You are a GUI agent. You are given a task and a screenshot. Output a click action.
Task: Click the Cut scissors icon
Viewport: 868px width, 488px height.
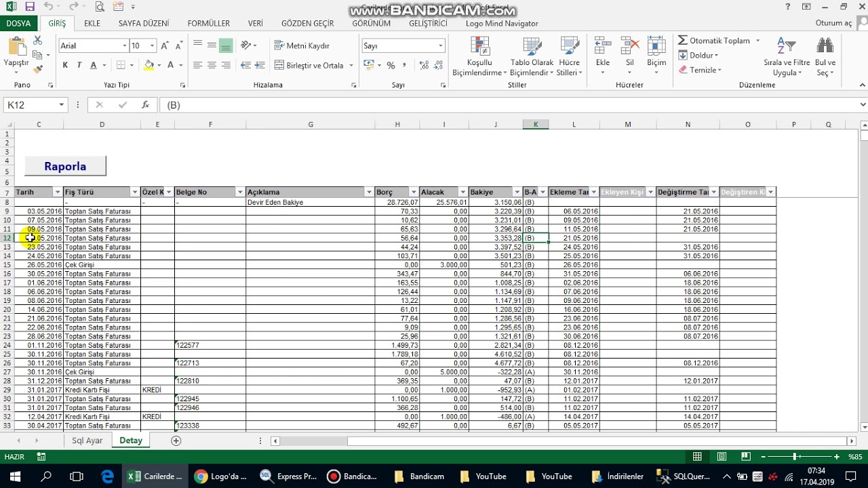click(x=37, y=41)
